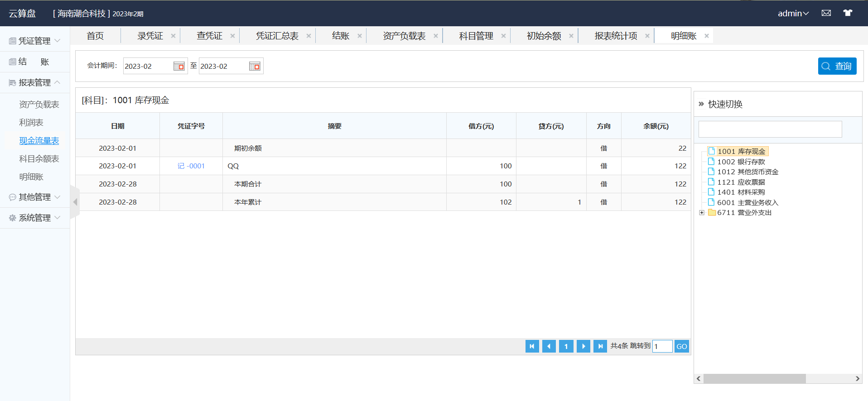Expand the 凭证管理 sidebar menu
The width and height of the screenshot is (868, 401).
click(x=35, y=41)
